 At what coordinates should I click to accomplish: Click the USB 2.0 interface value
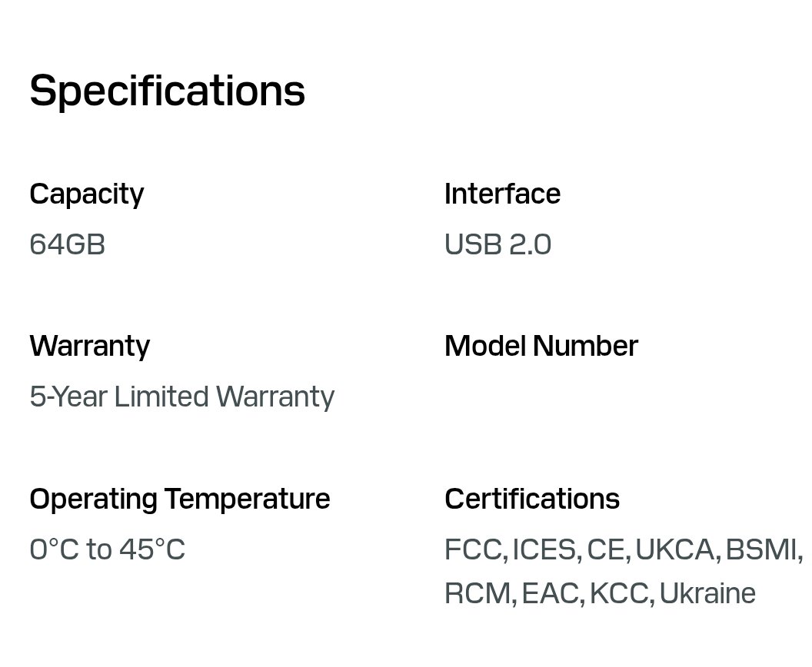498,245
